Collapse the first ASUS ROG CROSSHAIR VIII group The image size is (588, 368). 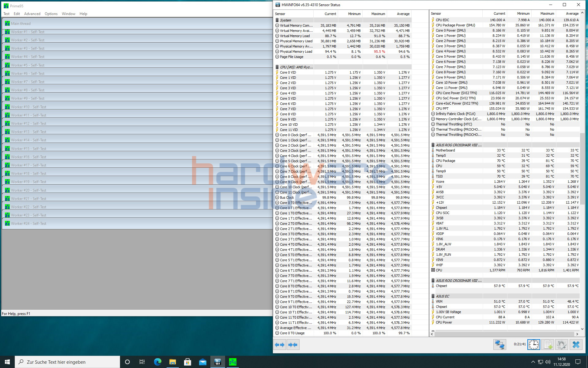(433, 145)
